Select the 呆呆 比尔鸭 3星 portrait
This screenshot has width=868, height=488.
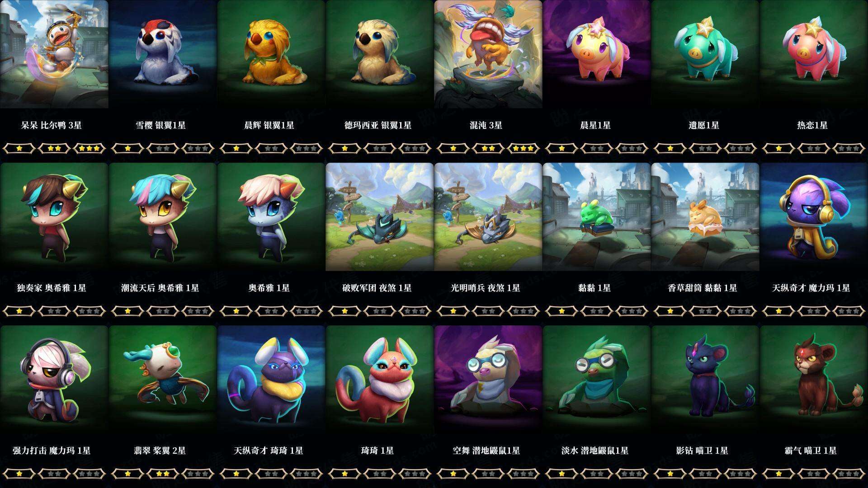54,54
